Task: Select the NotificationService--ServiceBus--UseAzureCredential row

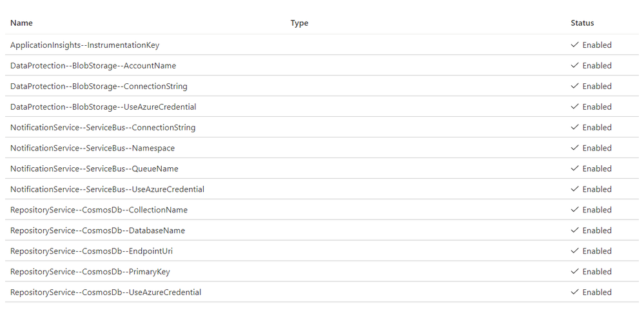Action: 322,189
